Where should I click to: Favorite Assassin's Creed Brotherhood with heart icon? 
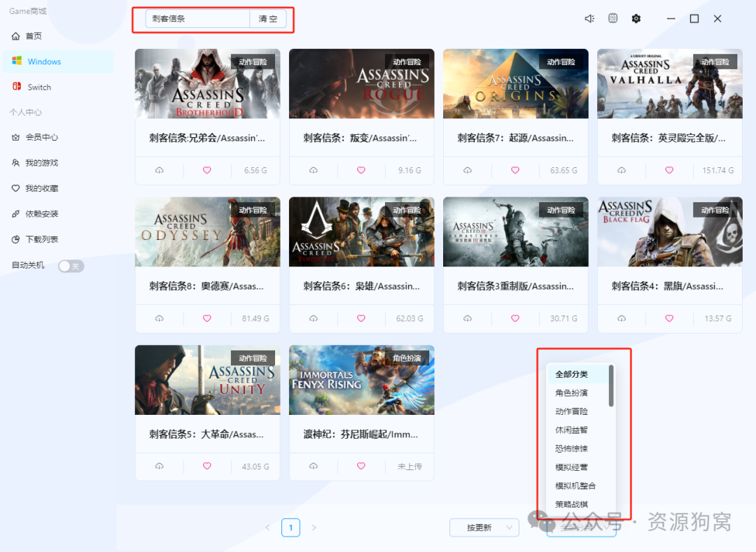206,170
